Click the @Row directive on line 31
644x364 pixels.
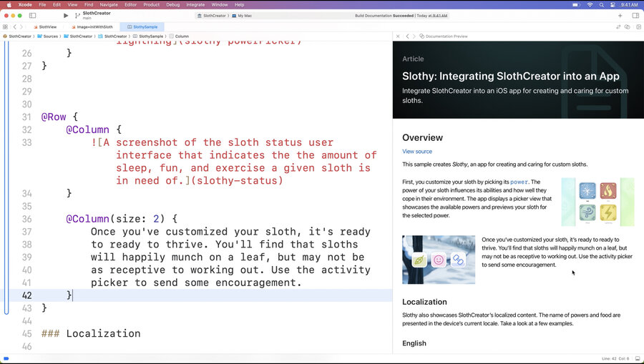pos(54,117)
